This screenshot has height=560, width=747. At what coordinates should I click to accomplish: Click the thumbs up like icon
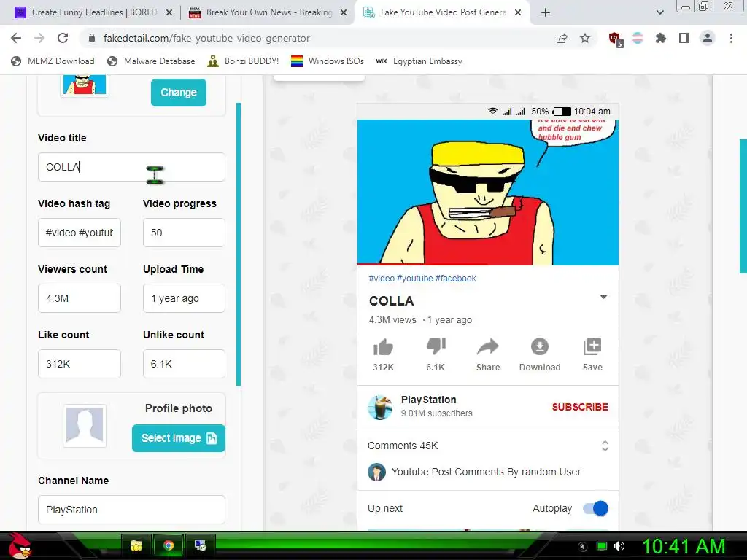[x=383, y=347]
